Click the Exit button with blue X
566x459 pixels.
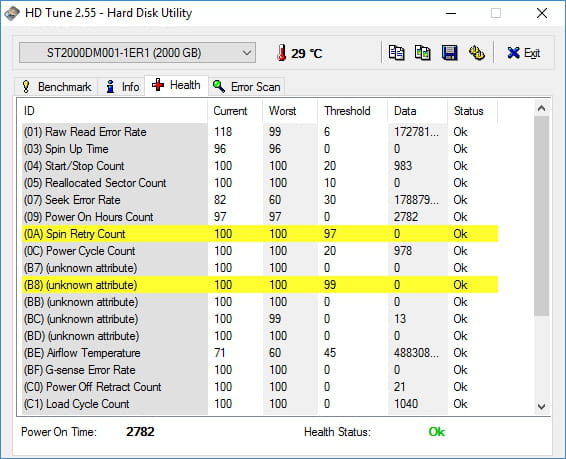524,53
